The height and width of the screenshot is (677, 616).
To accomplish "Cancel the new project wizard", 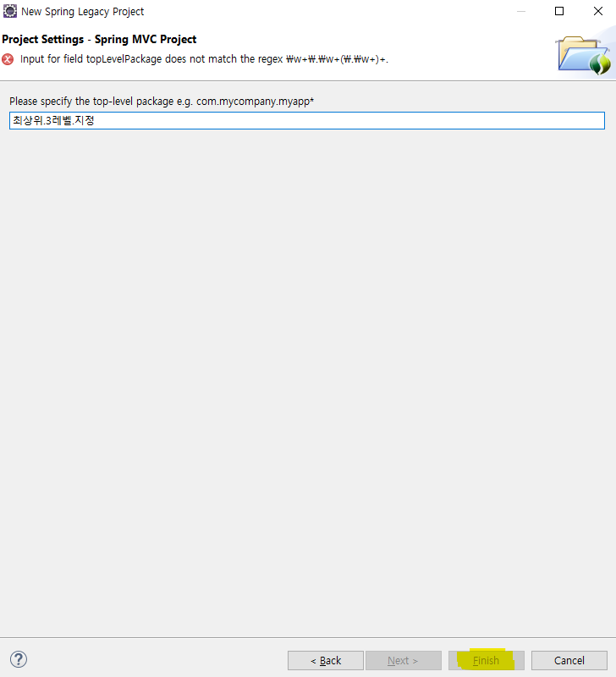I will [x=569, y=660].
